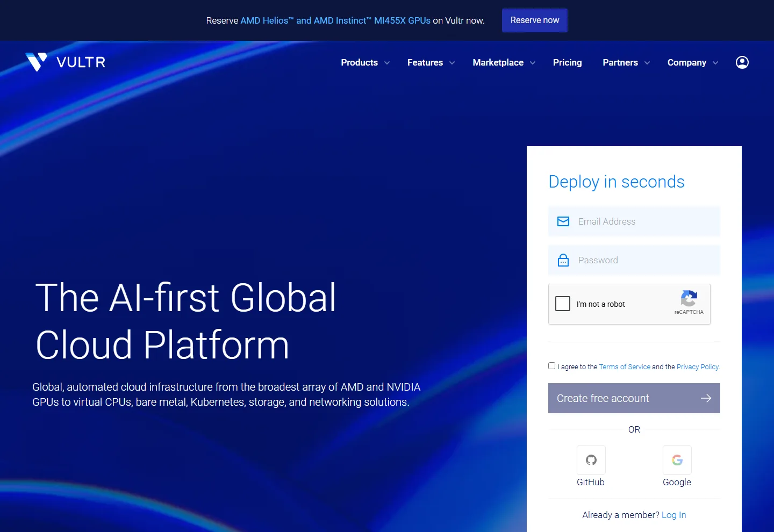Expand the Products chevron

click(x=387, y=63)
